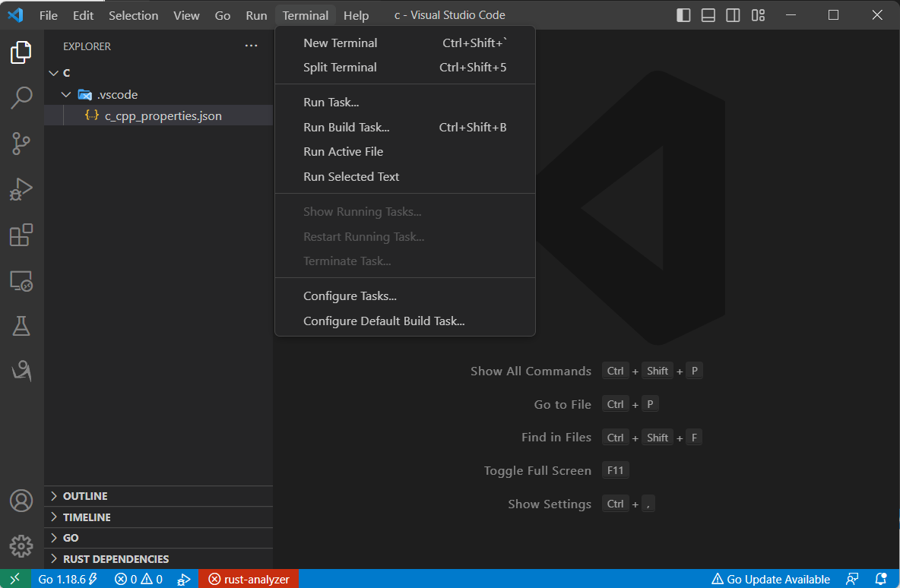
Task: Open the File menu
Action: (x=48, y=15)
